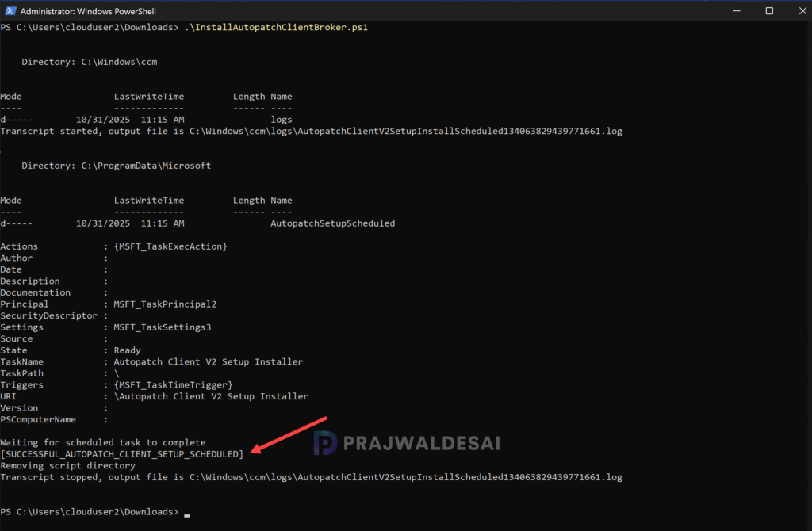The image size is (812, 531).
Task: Click '{MSFT_TaskExecAction}' value
Action: click(170, 246)
